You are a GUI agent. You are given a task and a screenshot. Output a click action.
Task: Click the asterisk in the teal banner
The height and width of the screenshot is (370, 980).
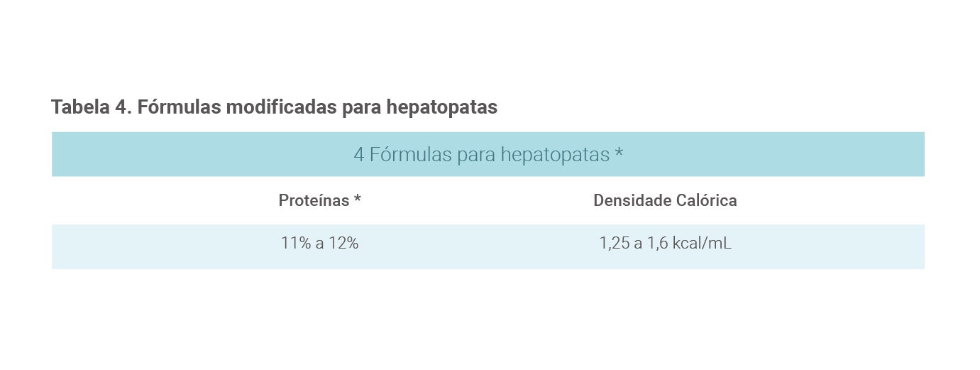(619, 154)
